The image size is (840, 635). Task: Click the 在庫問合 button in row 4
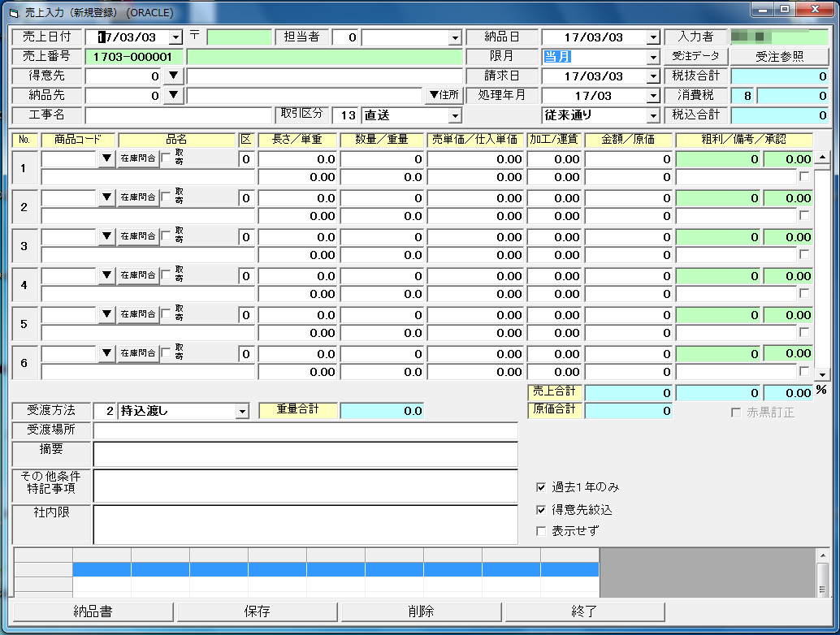click(138, 275)
